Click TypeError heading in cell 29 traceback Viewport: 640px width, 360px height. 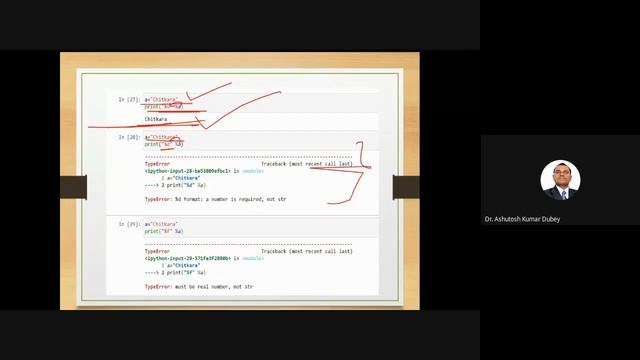(x=157, y=251)
